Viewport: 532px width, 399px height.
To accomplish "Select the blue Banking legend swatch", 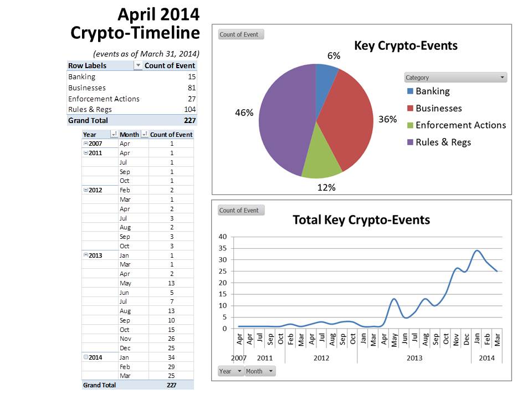I will click(x=410, y=91).
